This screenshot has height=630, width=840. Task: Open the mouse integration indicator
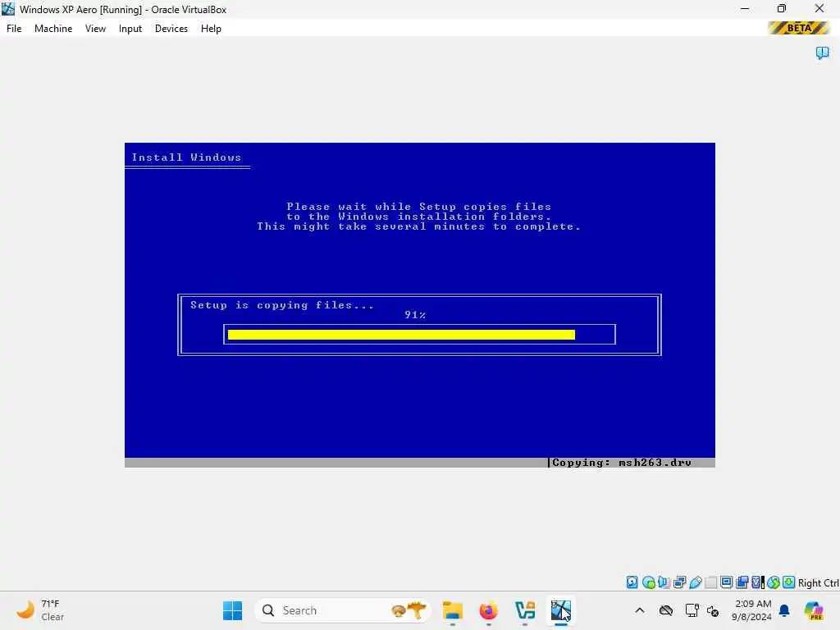[773, 582]
